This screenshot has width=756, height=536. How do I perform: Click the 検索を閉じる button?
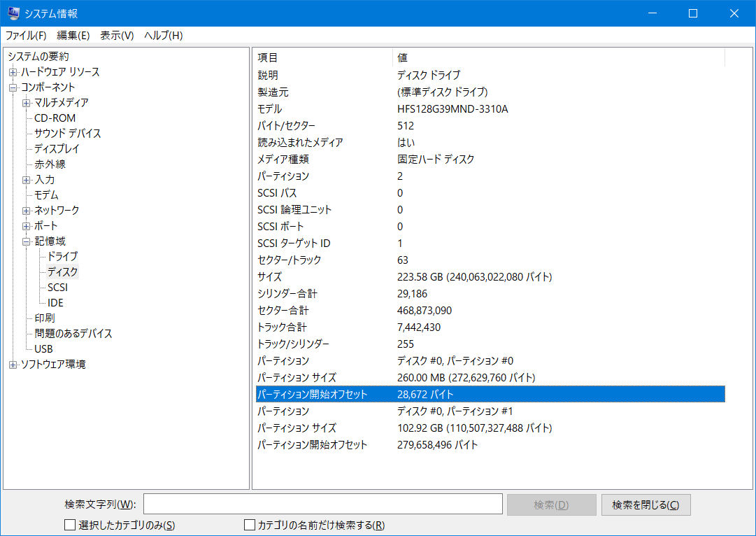pos(646,505)
